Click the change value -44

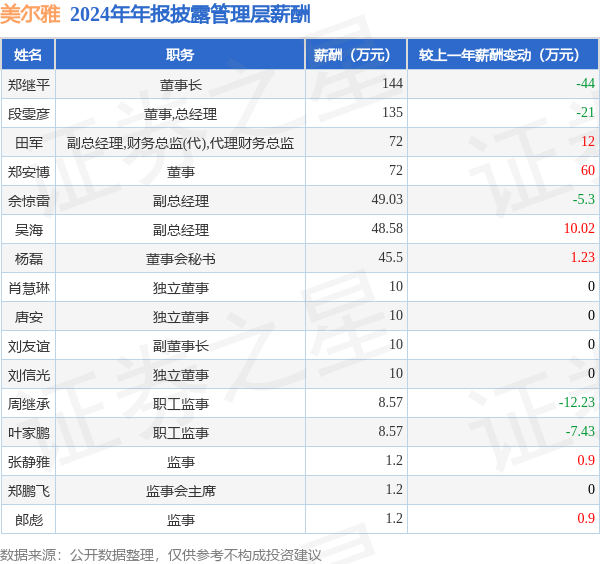tap(585, 83)
